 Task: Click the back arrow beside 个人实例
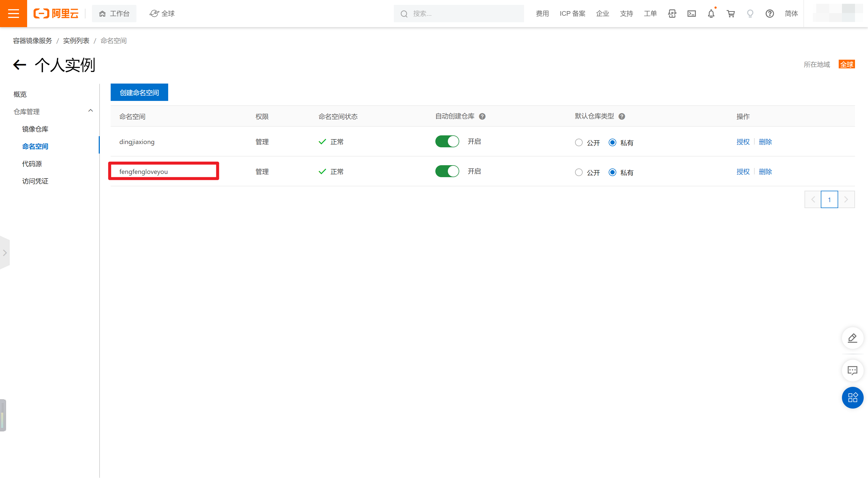coord(20,65)
